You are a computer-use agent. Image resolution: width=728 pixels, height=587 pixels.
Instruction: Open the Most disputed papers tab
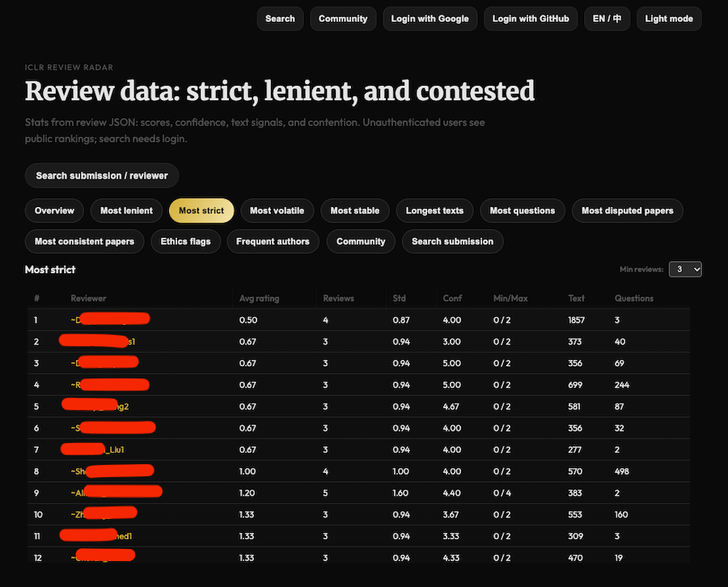pyautogui.click(x=627, y=211)
